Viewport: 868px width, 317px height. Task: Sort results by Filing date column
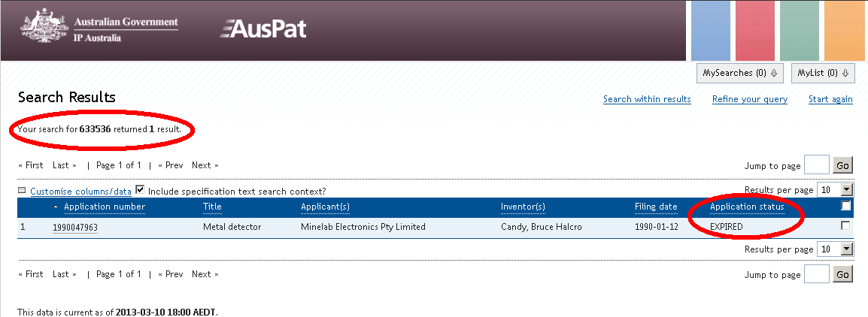click(656, 207)
